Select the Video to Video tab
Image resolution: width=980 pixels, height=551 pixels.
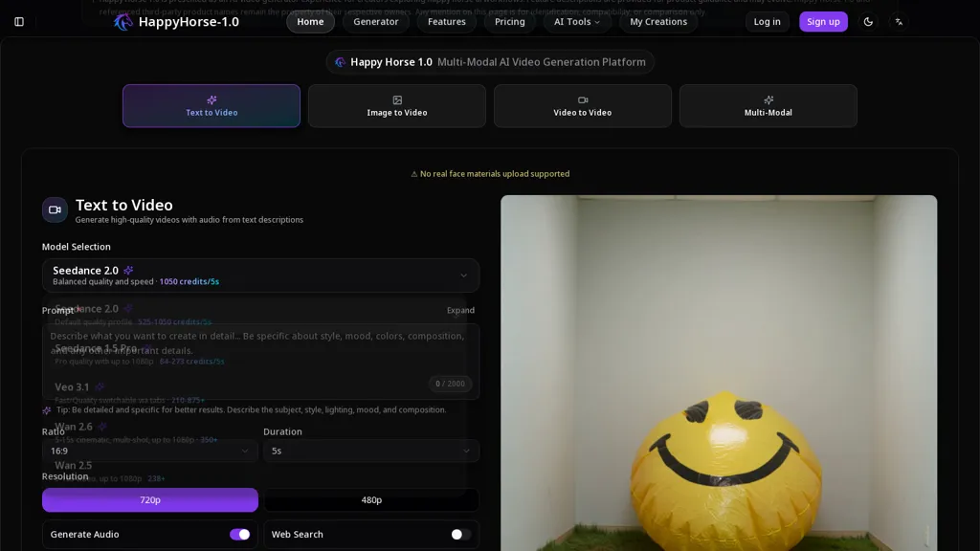(583, 106)
